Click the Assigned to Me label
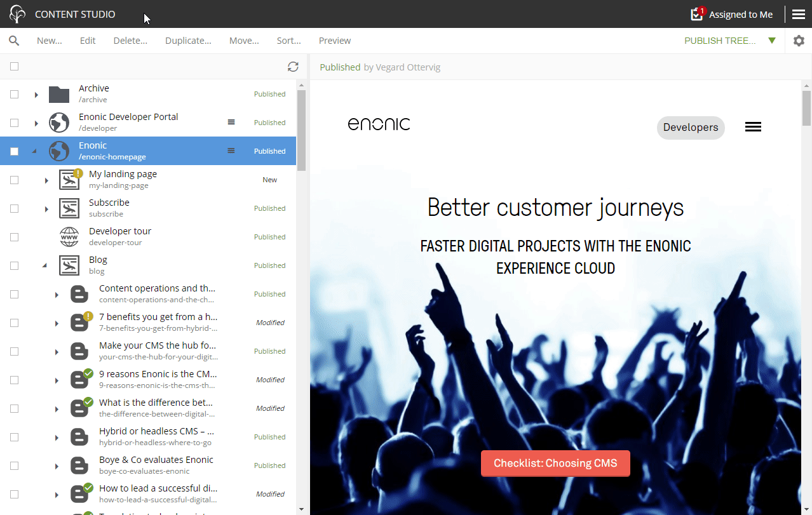Image resolution: width=812 pixels, height=515 pixels. [x=741, y=15]
